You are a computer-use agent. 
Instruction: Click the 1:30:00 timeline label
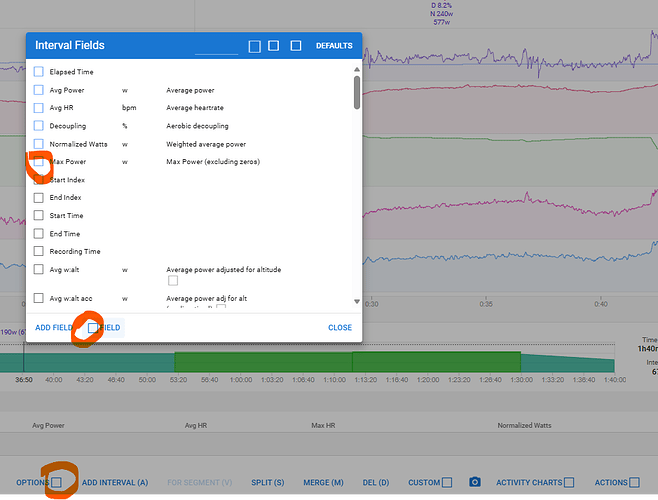(x=522, y=380)
